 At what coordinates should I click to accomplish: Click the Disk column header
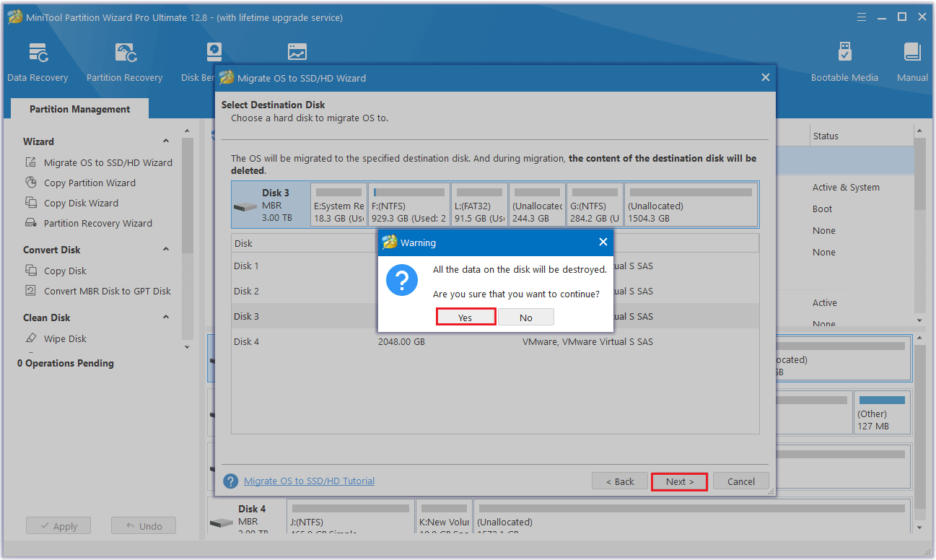point(303,243)
